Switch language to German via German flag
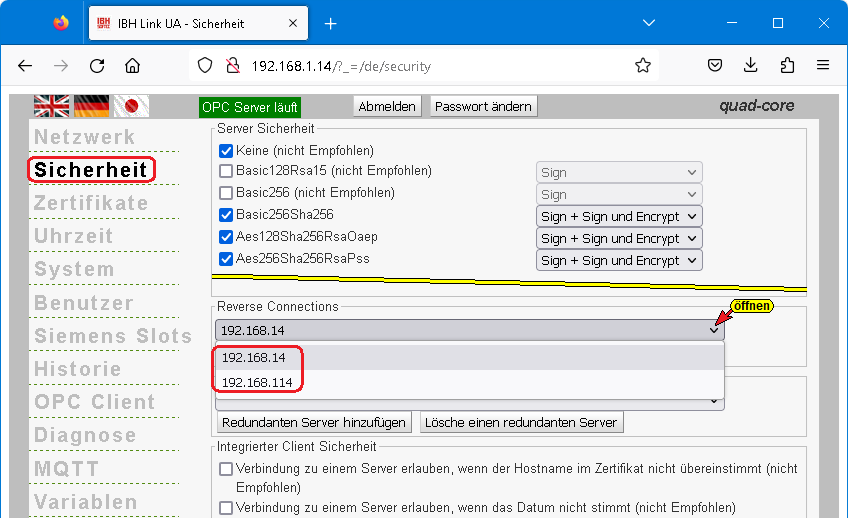The width and height of the screenshot is (848, 518). pos(91,106)
